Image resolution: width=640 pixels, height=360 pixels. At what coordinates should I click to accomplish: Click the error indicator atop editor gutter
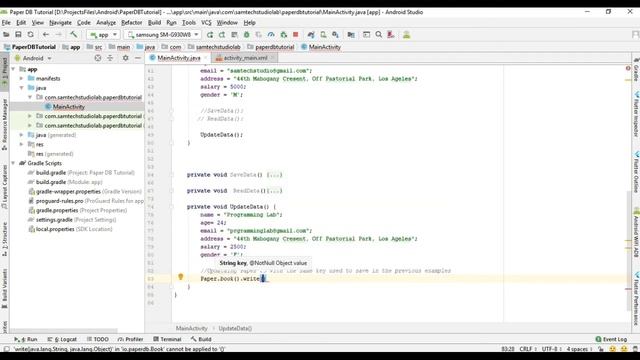tap(628, 68)
